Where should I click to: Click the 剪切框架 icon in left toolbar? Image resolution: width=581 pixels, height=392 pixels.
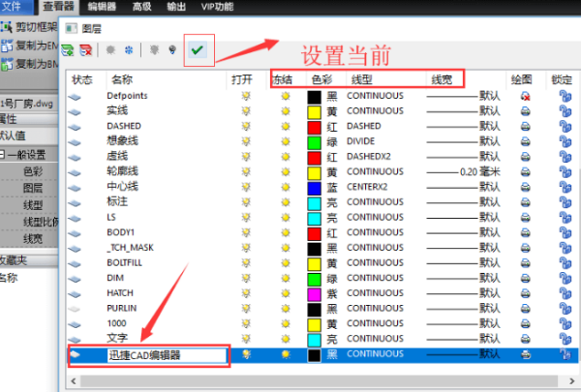coord(7,27)
